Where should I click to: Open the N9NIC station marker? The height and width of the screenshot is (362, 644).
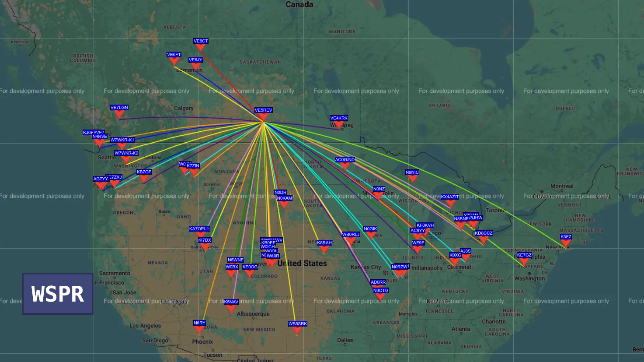tap(412, 179)
